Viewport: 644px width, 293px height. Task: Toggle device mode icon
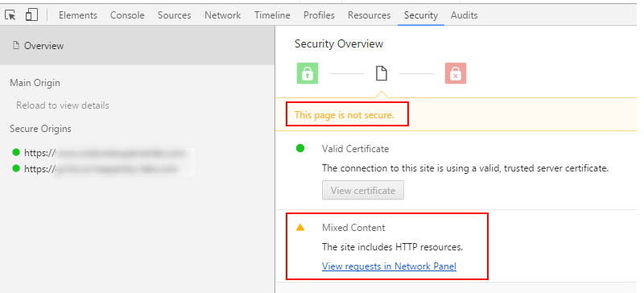[31, 14]
